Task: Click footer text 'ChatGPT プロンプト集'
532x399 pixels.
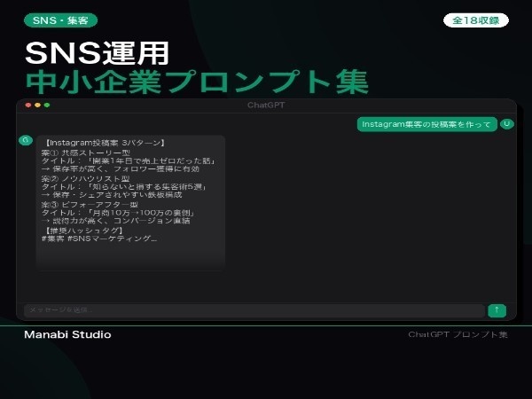Action: (x=458, y=334)
